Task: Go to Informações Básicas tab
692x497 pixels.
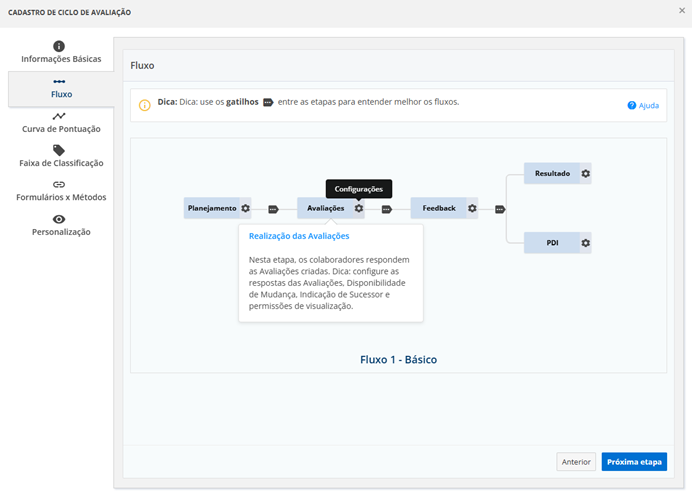Action: coord(60,53)
